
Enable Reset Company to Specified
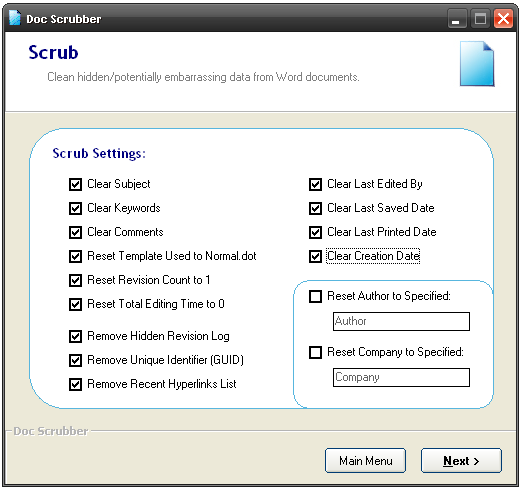point(315,352)
